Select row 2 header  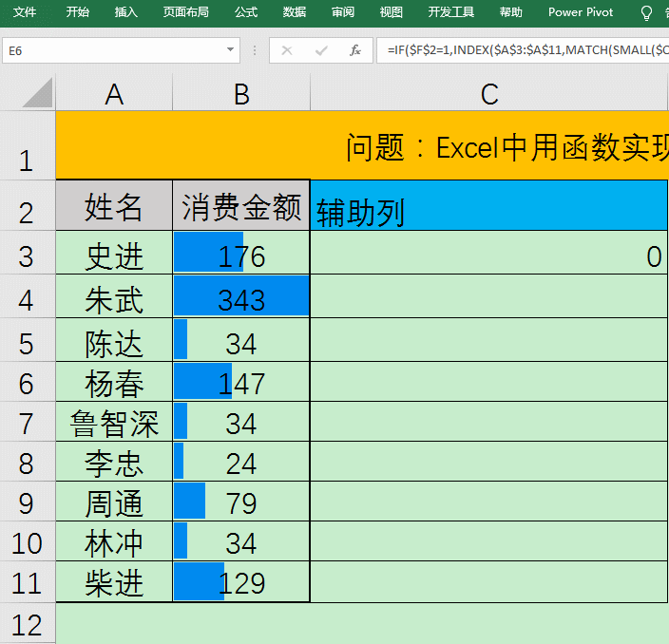[x=27, y=205]
